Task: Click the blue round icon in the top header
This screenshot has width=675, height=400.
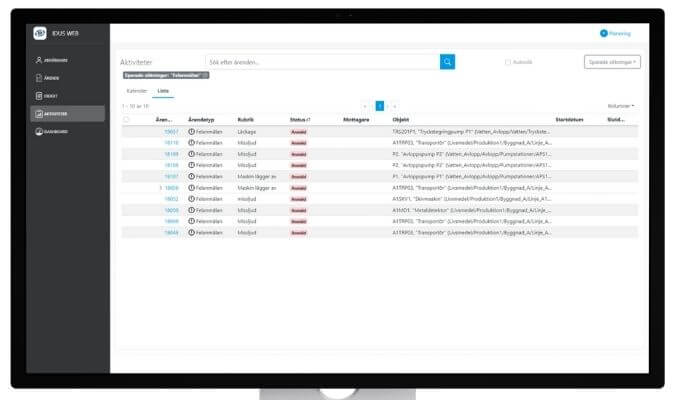Action: 604,33
